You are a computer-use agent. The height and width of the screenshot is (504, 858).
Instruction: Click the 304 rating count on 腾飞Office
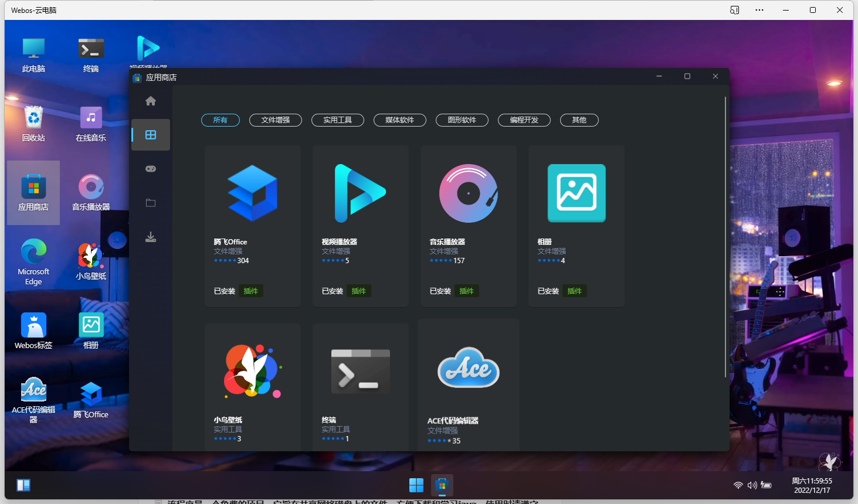243,261
